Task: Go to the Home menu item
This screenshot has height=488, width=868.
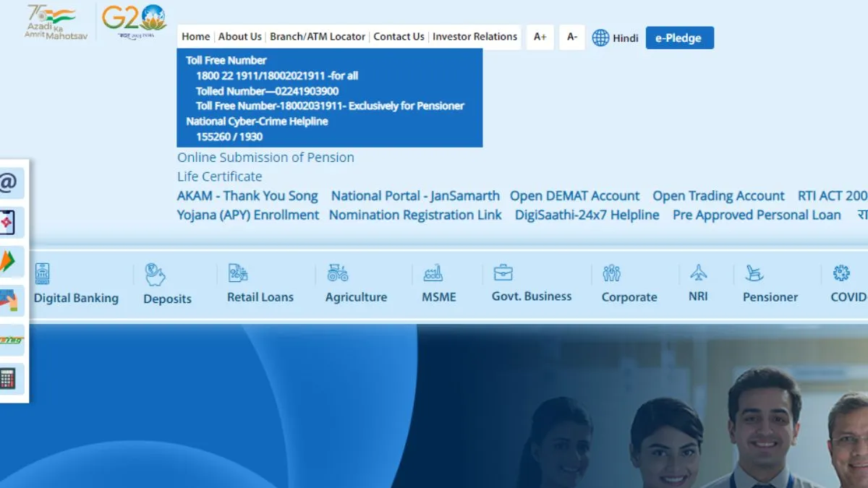Action: pos(196,36)
